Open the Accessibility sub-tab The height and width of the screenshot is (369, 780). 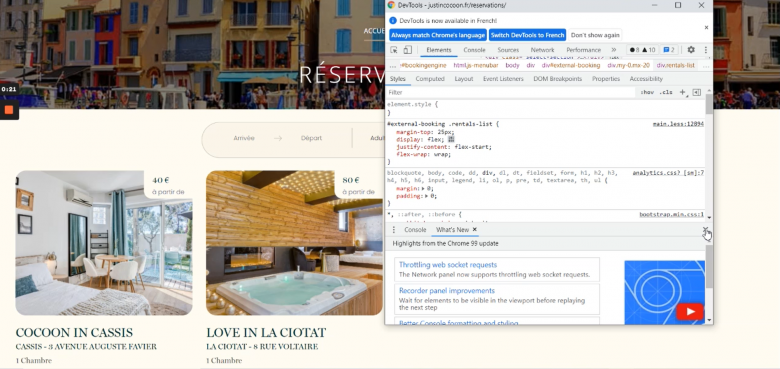(646, 79)
